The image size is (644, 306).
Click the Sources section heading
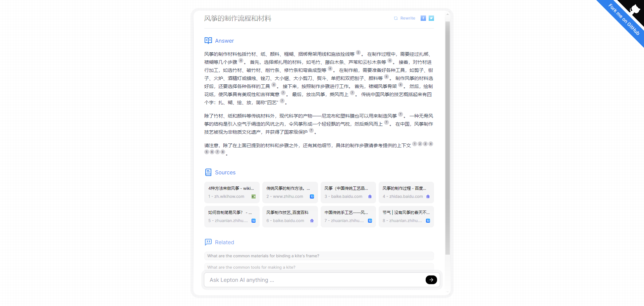225,172
